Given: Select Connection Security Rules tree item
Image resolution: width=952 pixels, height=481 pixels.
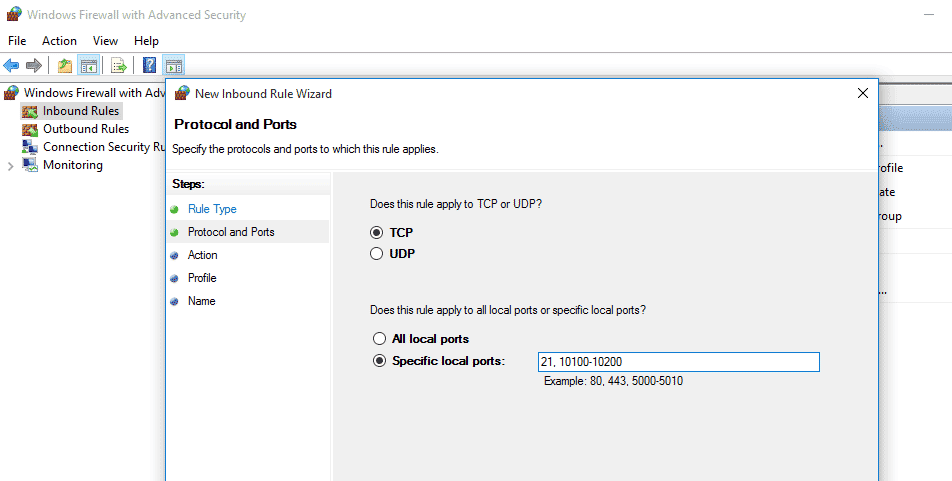Looking at the screenshot, I should [x=104, y=147].
